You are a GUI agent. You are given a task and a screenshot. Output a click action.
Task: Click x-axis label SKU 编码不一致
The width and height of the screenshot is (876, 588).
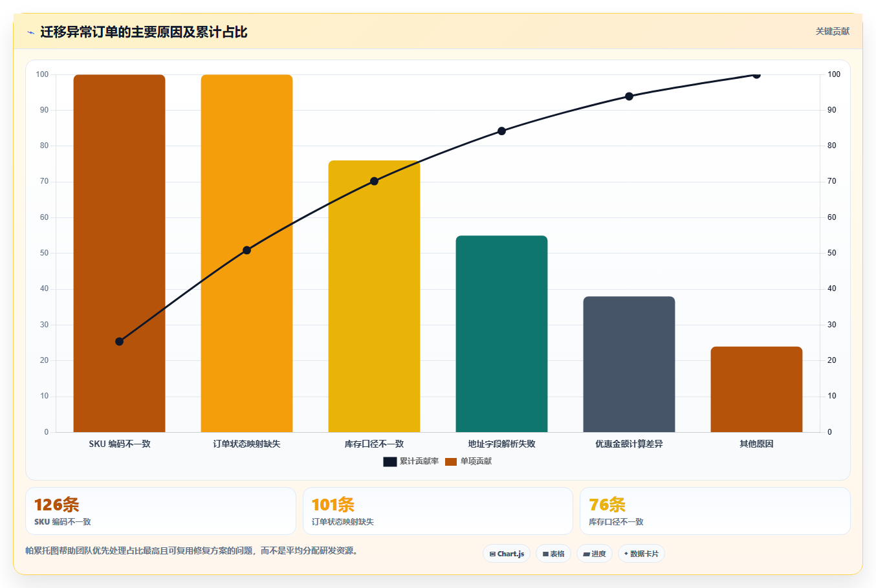click(120, 444)
